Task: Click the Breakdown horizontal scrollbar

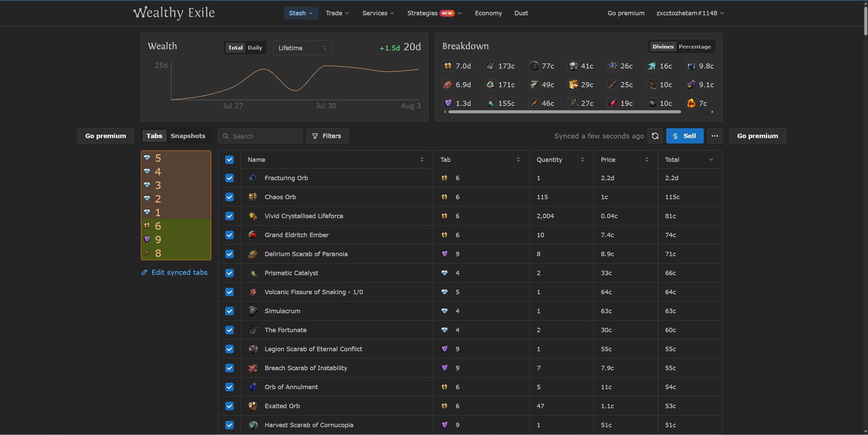Action: (x=564, y=112)
